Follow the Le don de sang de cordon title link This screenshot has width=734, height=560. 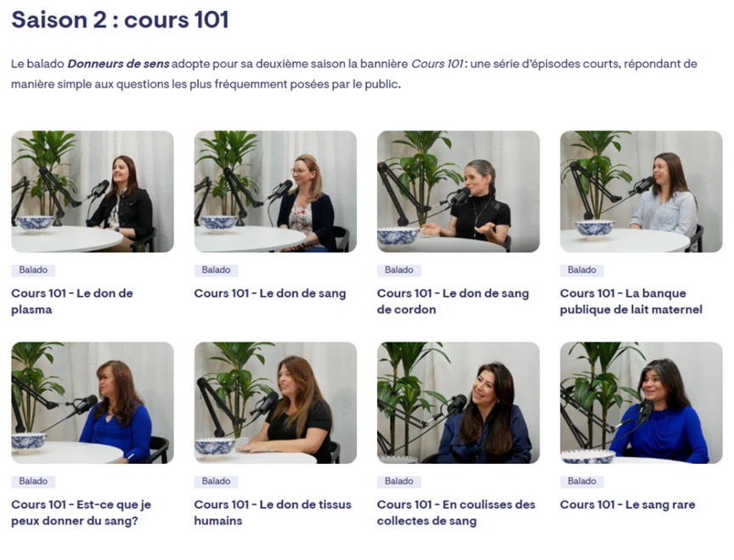(x=453, y=301)
